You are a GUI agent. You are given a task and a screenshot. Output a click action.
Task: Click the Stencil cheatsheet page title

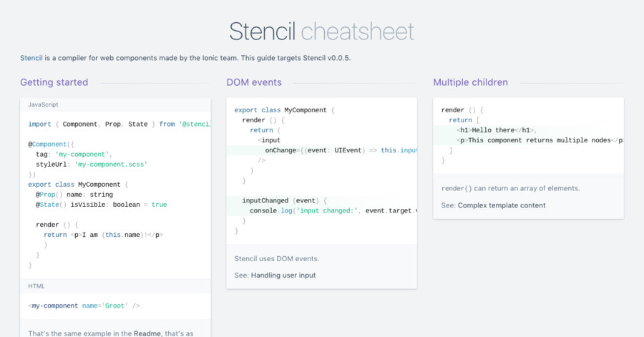pos(321,31)
